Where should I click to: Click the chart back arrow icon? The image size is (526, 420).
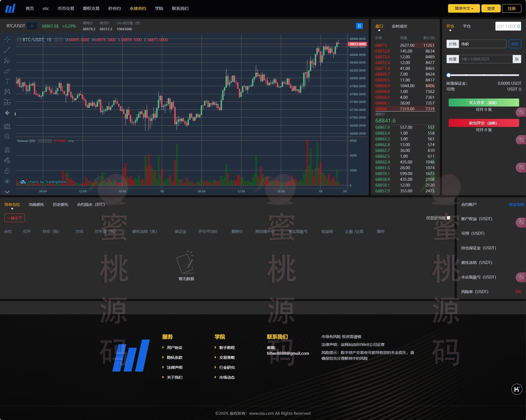[x=7, y=113]
